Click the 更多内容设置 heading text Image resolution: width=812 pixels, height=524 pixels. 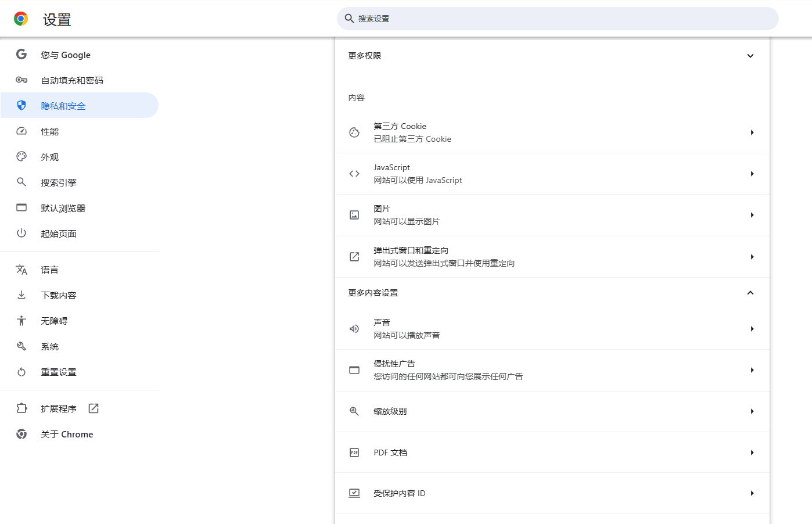373,293
